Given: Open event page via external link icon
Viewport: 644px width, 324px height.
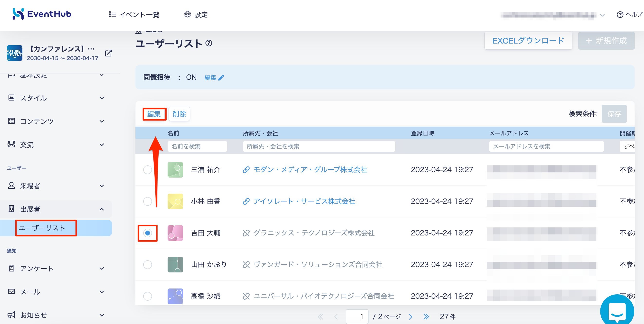Looking at the screenshot, I should tap(108, 53).
